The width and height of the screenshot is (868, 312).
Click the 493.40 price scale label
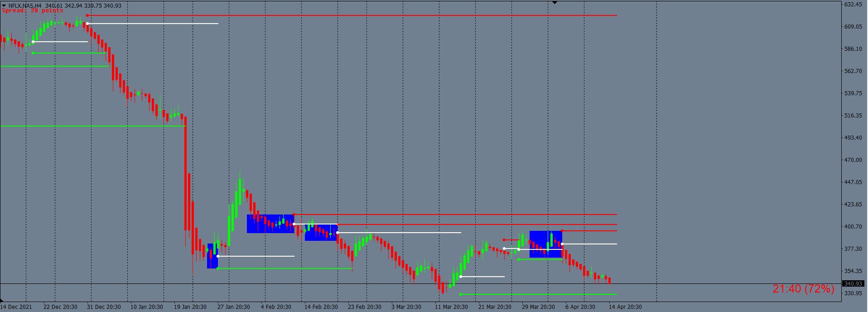click(x=853, y=138)
